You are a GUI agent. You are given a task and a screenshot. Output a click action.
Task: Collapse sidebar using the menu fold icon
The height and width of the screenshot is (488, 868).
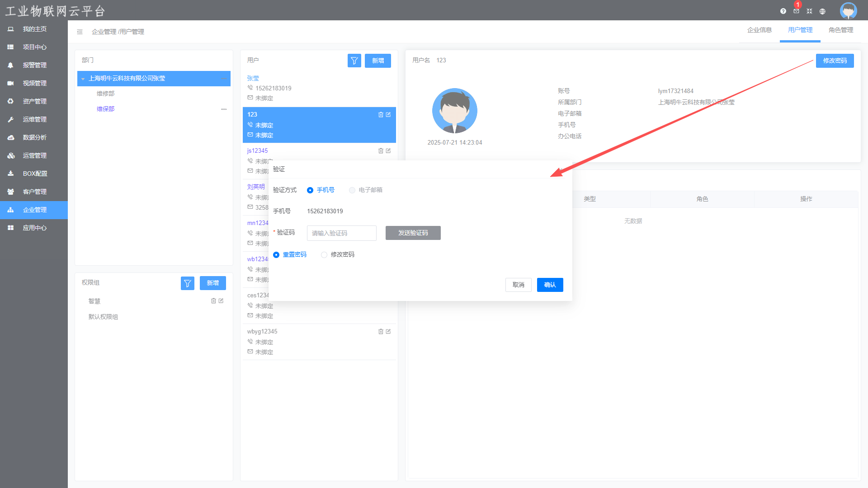click(80, 32)
